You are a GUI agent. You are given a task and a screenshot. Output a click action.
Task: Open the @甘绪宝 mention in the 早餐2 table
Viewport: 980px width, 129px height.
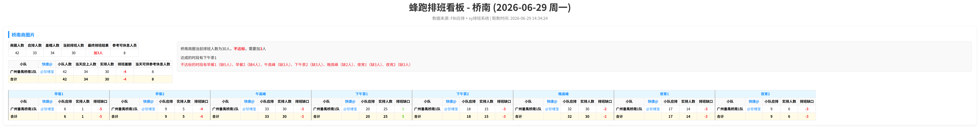148,109
